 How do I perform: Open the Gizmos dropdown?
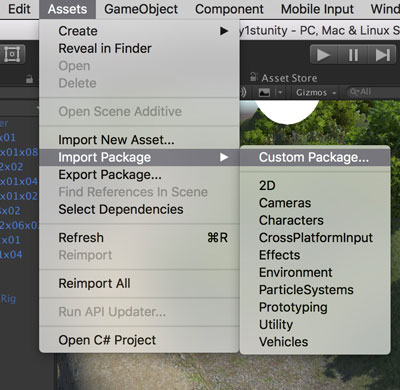315,92
